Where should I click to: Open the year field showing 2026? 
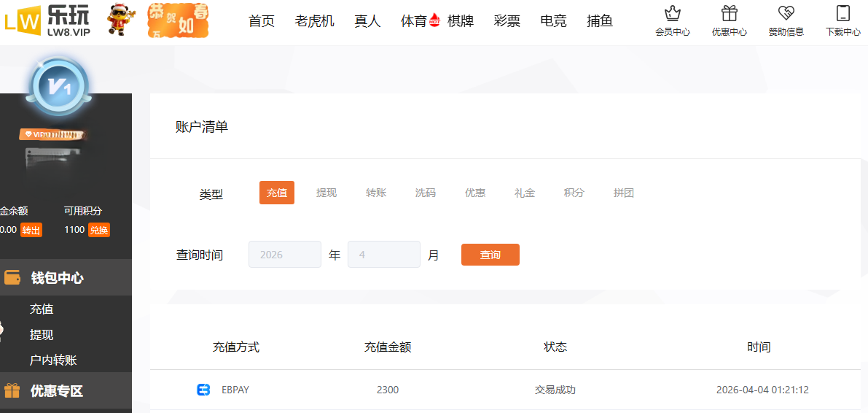(x=285, y=255)
